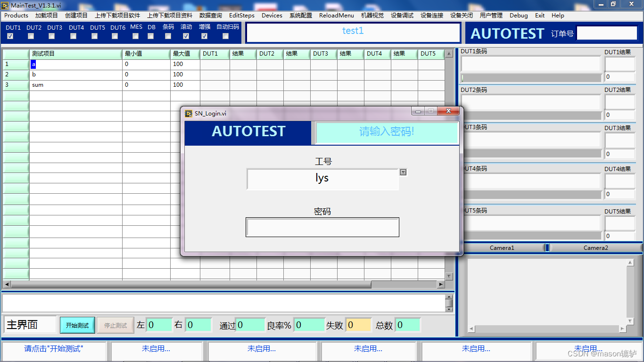Open the 上传下载项目软件 menu
Screen dimensions: 644x362
pos(117,16)
